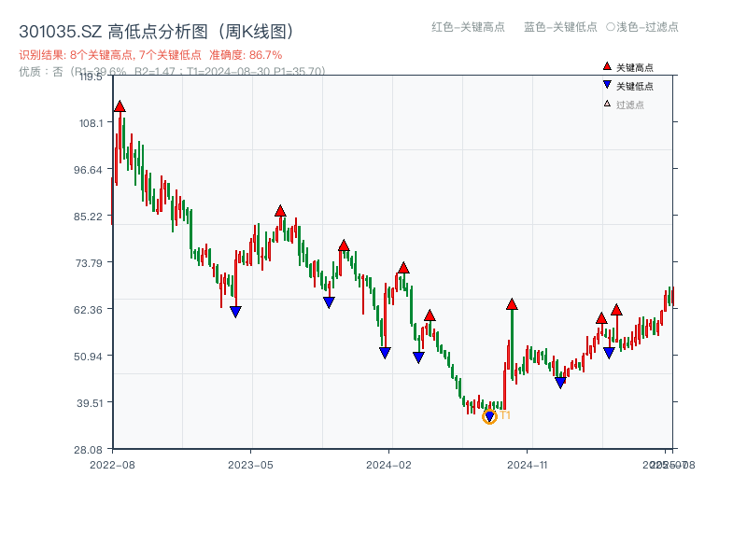Select the red key-high marker above the 2023-05 peak
The width and height of the screenshot is (747, 560).
278,210
